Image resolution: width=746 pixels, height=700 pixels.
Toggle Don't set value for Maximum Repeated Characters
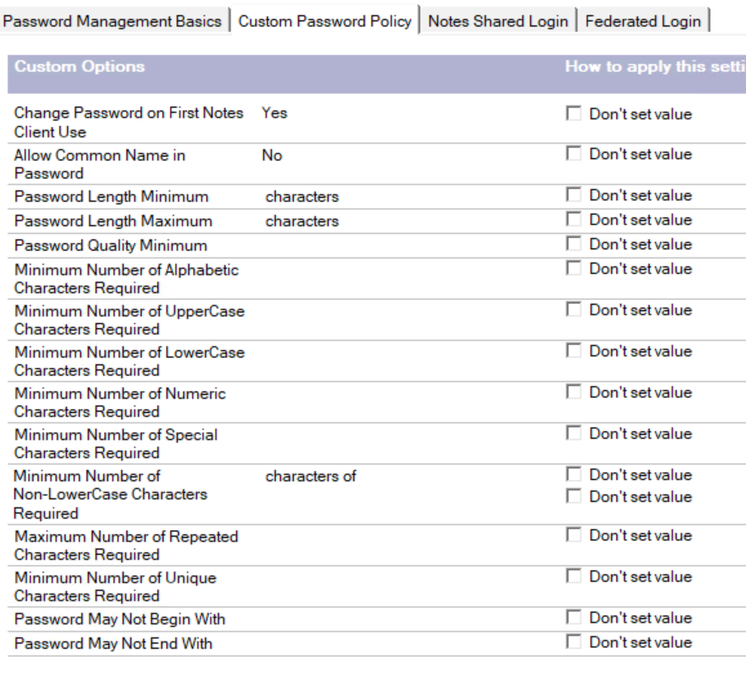574,535
